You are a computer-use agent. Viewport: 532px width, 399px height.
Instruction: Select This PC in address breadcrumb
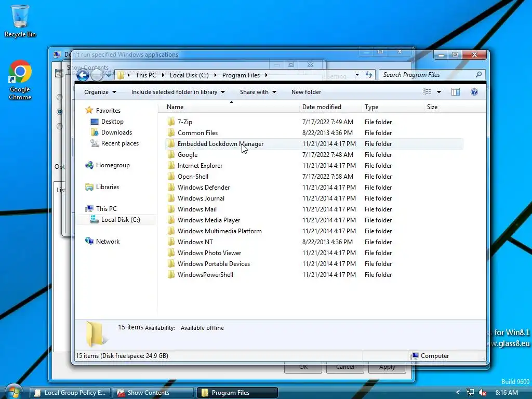pyautogui.click(x=146, y=75)
